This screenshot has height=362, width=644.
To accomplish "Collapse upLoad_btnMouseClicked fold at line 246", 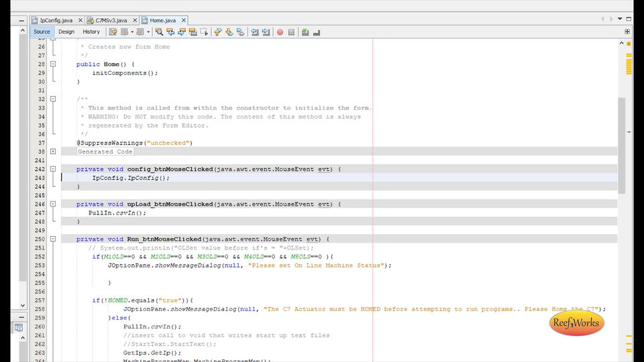I will click(53, 204).
